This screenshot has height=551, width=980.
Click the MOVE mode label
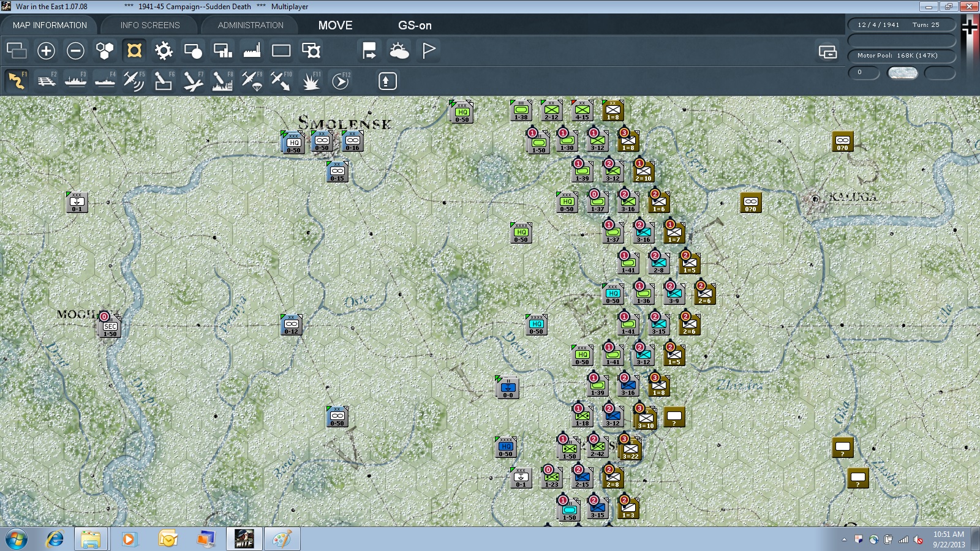[x=335, y=25]
